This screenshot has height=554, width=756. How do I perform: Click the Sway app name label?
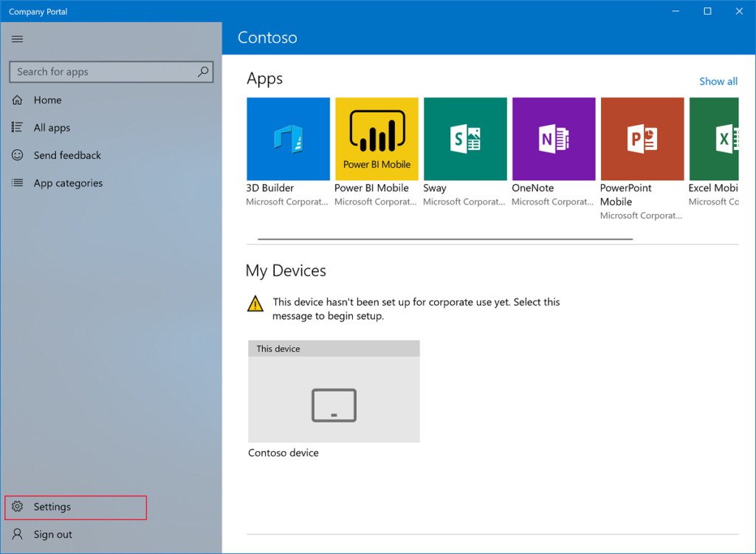435,188
